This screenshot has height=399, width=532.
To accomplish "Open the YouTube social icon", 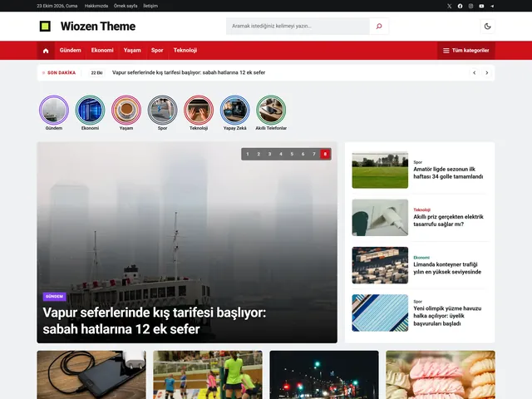I will 481,6.
